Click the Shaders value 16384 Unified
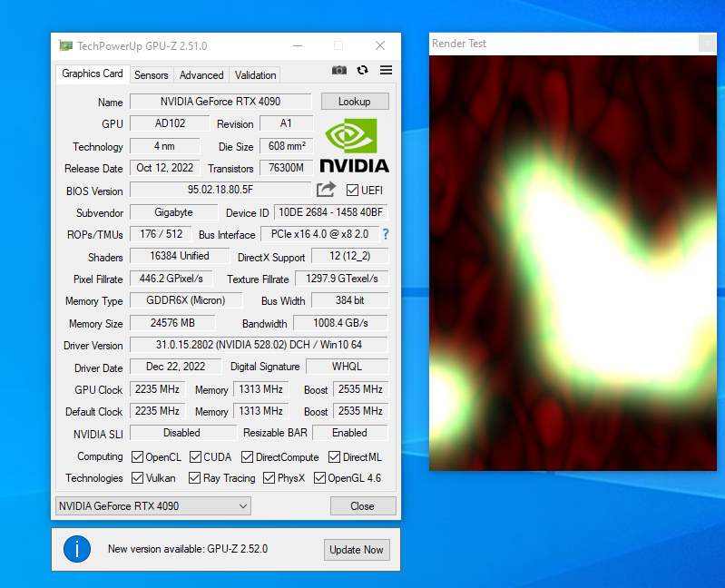 coord(180,256)
